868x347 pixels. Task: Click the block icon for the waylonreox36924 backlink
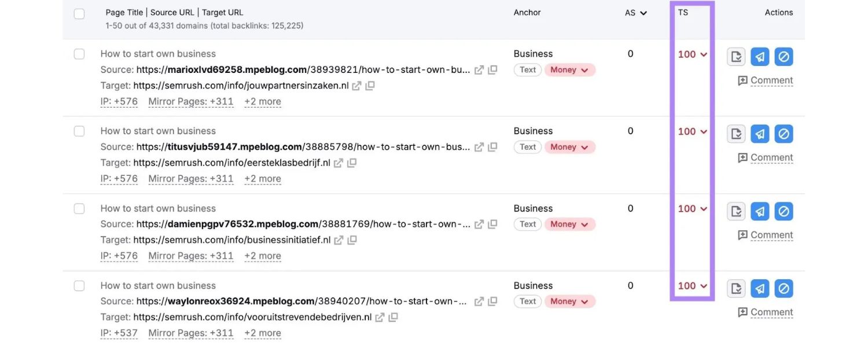(x=784, y=287)
